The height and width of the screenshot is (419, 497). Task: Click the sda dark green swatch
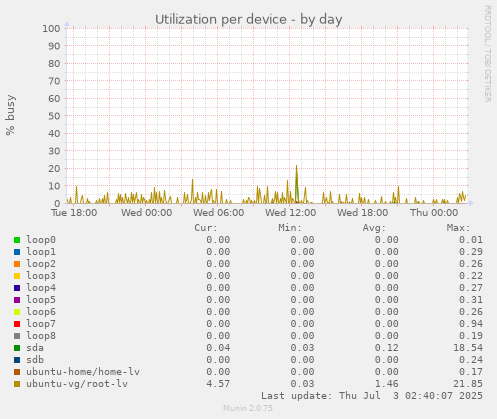pyautogui.click(x=17, y=348)
